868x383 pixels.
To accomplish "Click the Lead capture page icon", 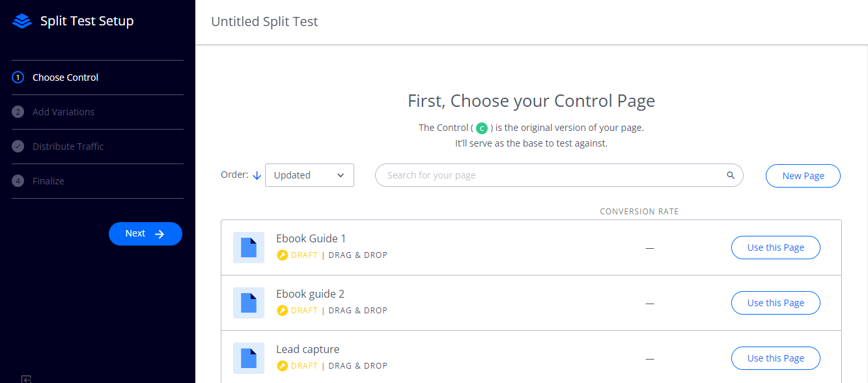I will click(249, 358).
